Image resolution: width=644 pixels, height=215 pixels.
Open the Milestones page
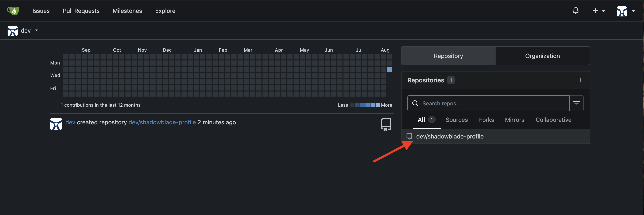click(127, 11)
